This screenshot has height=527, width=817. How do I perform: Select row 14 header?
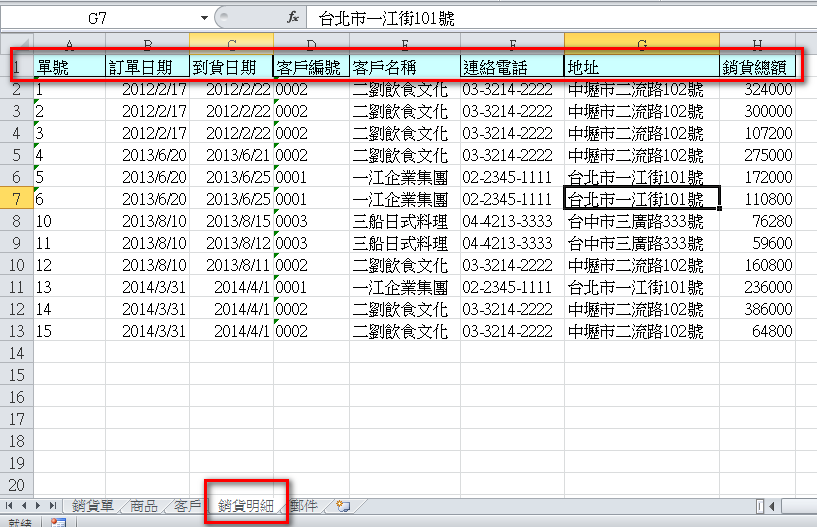point(17,353)
